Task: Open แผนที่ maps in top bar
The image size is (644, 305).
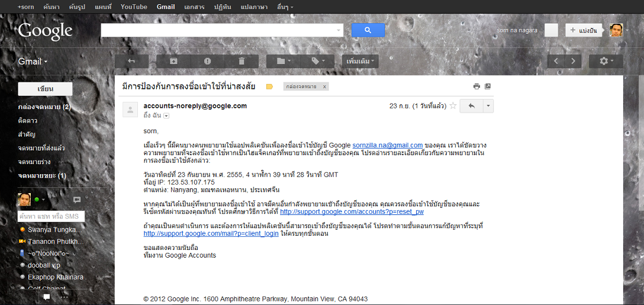Action: [x=103, y=7]
